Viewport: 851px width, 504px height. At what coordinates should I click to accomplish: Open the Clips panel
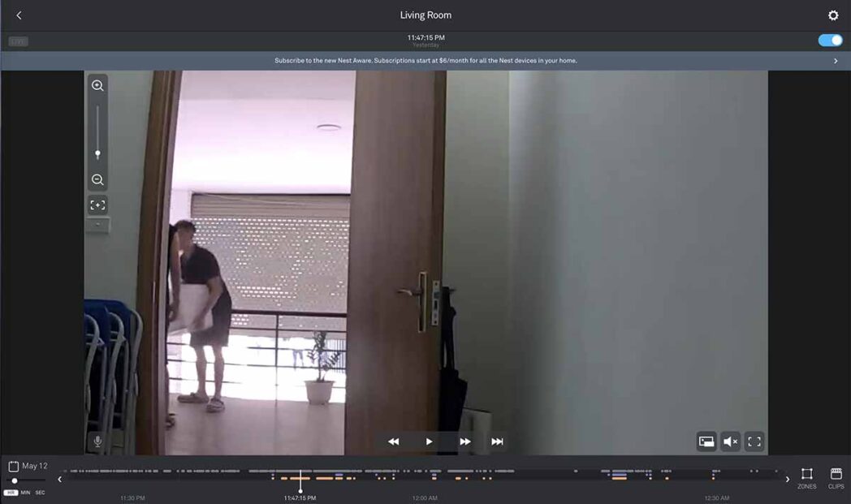[836, 477]
